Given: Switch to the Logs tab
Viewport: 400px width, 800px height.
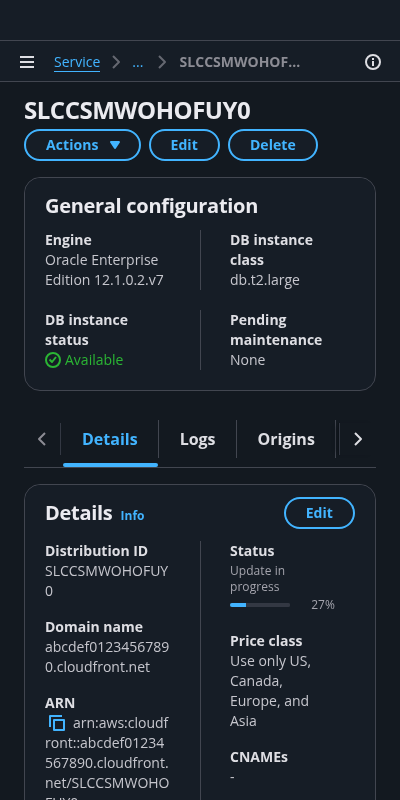Looking at the screenshot, I should click(x=197, y=439).
